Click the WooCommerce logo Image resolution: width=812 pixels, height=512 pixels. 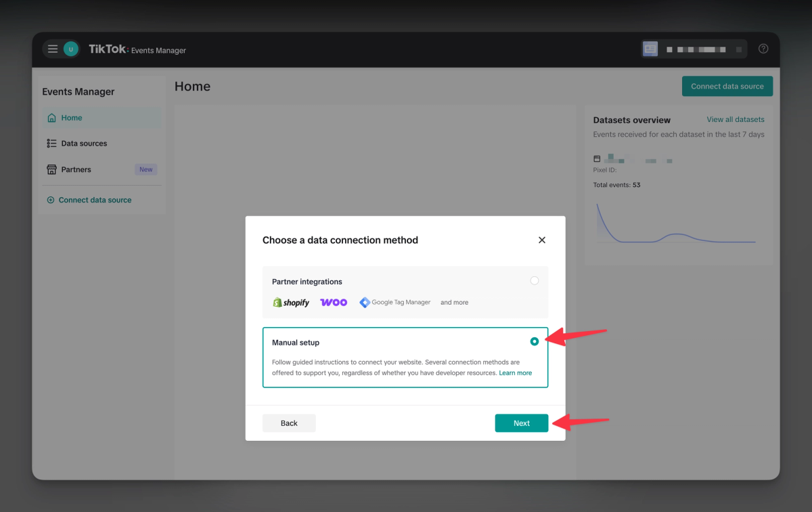(334, 303)
